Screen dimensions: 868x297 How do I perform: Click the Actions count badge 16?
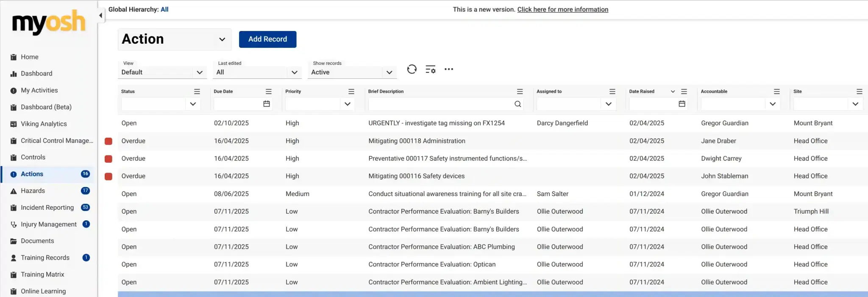(86, 174)
